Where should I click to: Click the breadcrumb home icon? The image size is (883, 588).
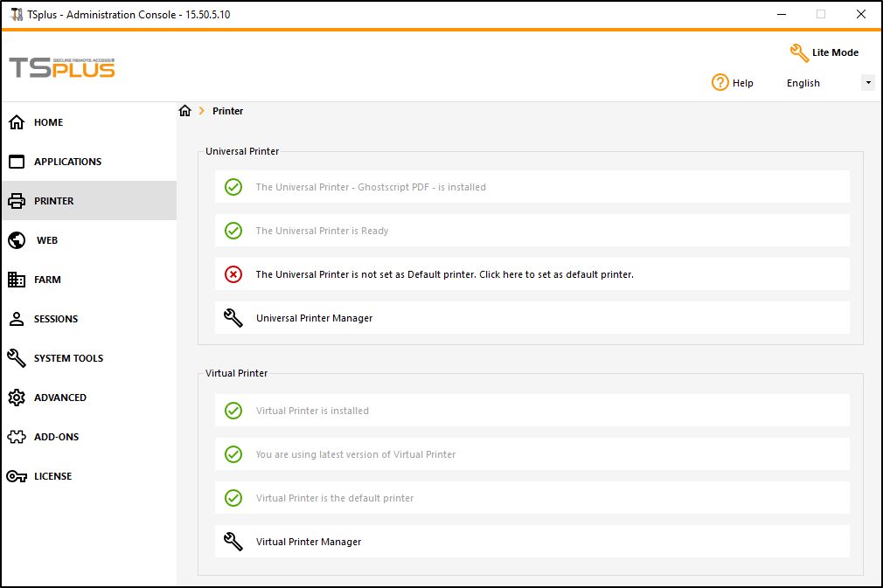(x=184, y=110)
